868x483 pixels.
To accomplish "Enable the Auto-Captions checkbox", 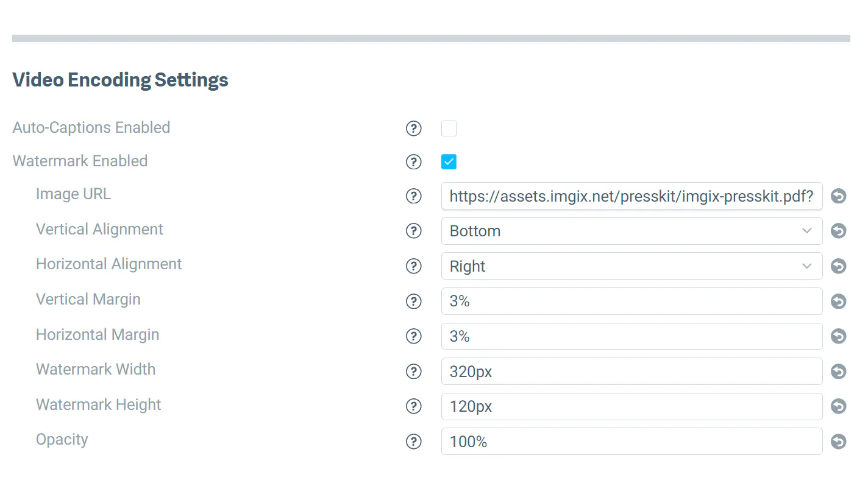I will [449, 128].
